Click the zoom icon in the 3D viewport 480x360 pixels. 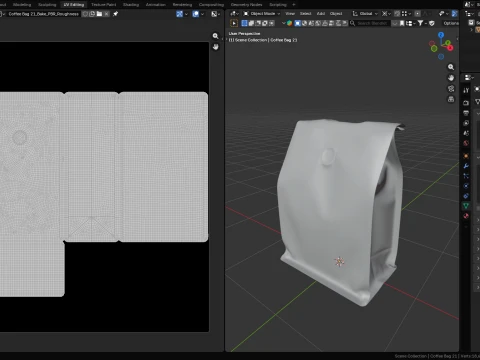[451, 67]
